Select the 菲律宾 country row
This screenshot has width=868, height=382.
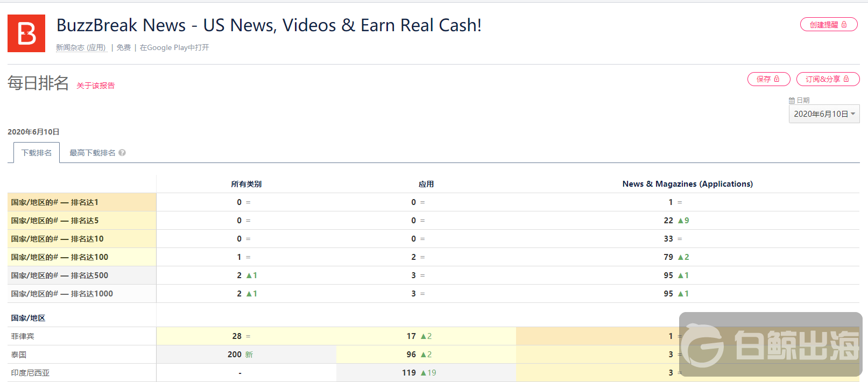pyautogui.click(x=23, y=336)
